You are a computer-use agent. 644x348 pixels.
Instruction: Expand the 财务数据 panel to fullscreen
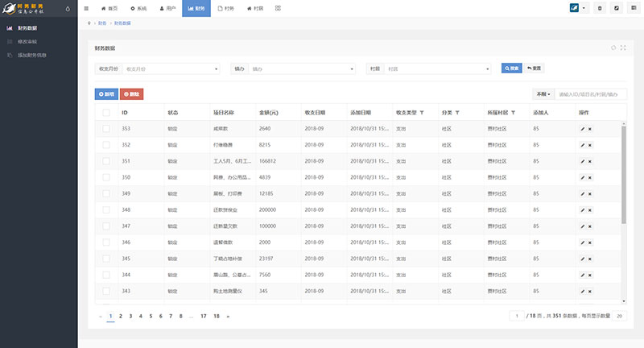pos(623,48)
